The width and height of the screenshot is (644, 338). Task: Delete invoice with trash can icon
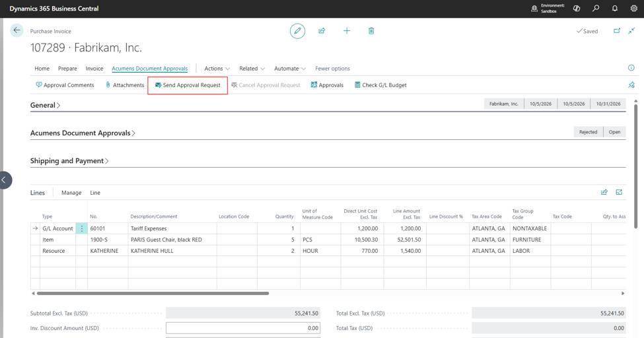pyautogui.click(x=371, y=31)
